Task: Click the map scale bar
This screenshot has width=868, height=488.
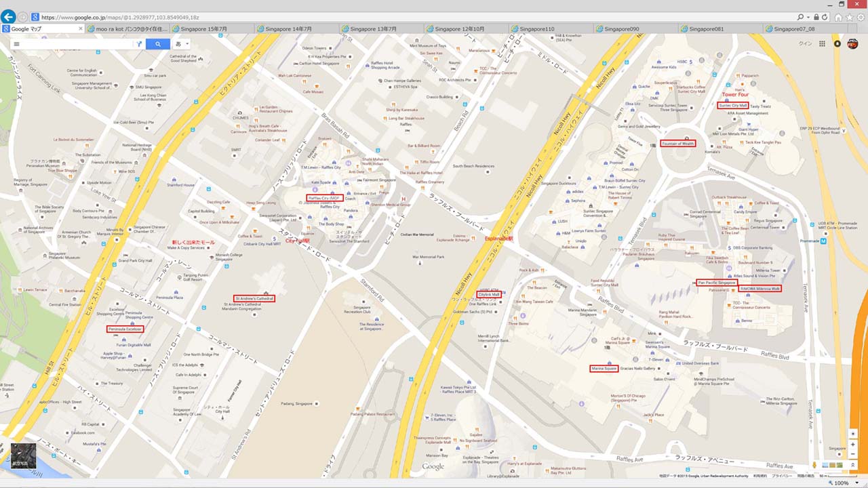Action: [838, 476]
